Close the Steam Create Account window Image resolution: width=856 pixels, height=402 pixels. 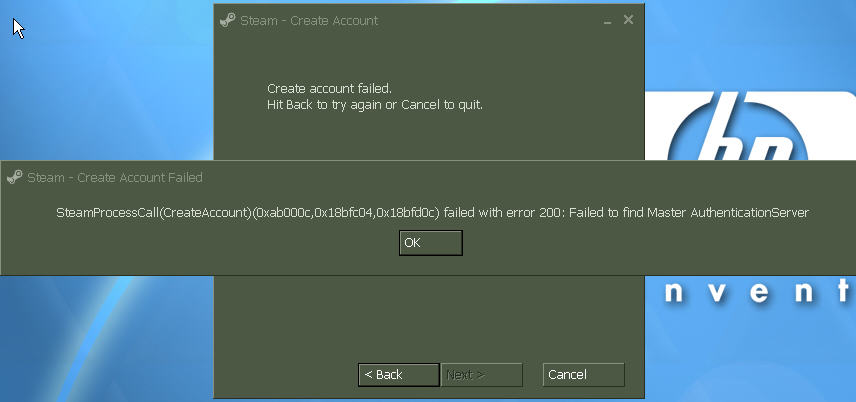pos(628,20)
